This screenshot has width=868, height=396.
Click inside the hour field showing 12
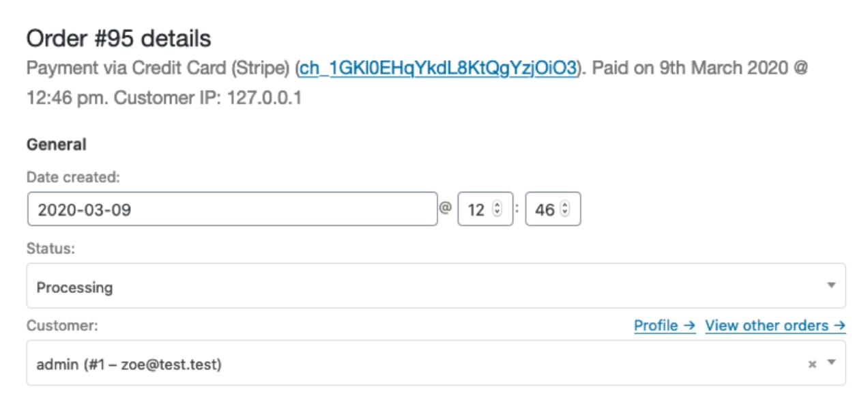tap(476, 210)
